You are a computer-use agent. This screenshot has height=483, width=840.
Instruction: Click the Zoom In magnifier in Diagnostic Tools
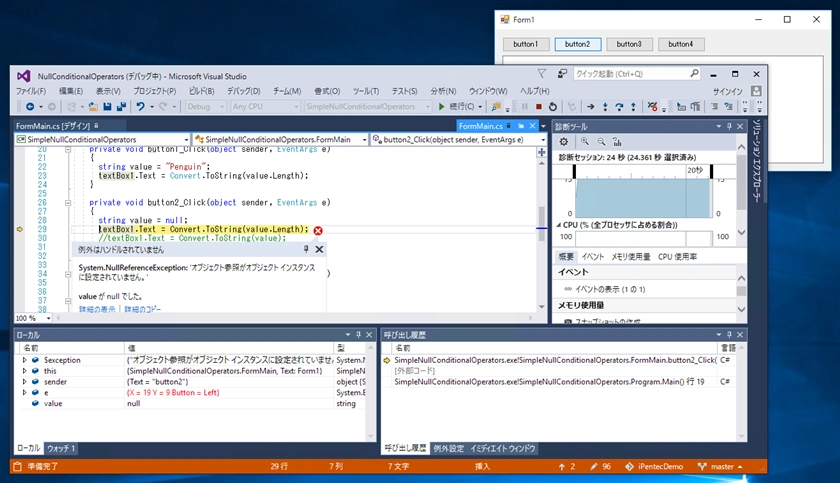[x=585, y=142]
